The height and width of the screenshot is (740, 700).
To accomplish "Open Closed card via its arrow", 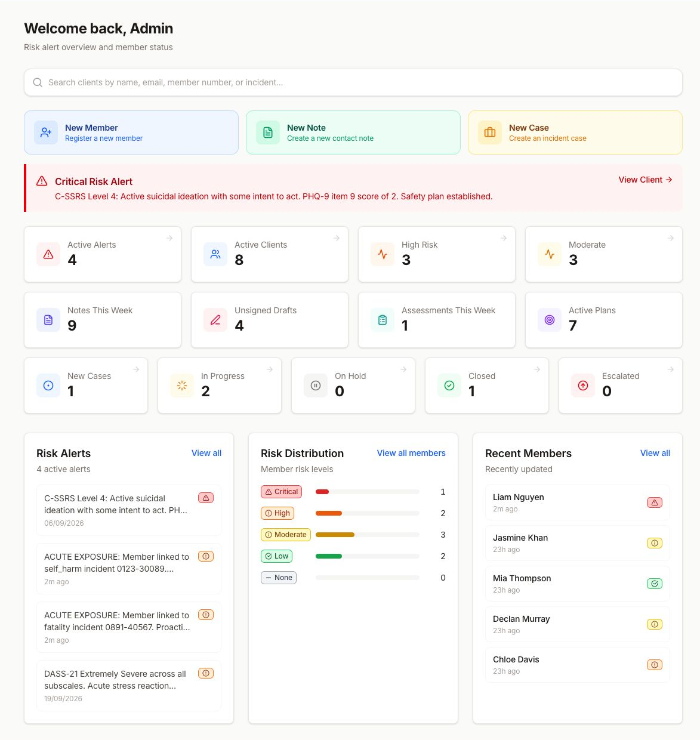I will tap(537, 369).
